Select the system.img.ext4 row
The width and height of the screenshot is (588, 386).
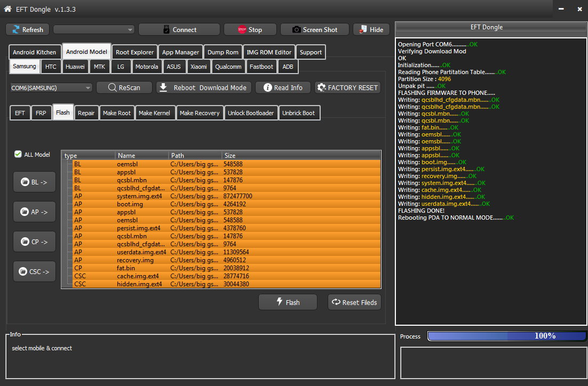(x=226, y=196)
